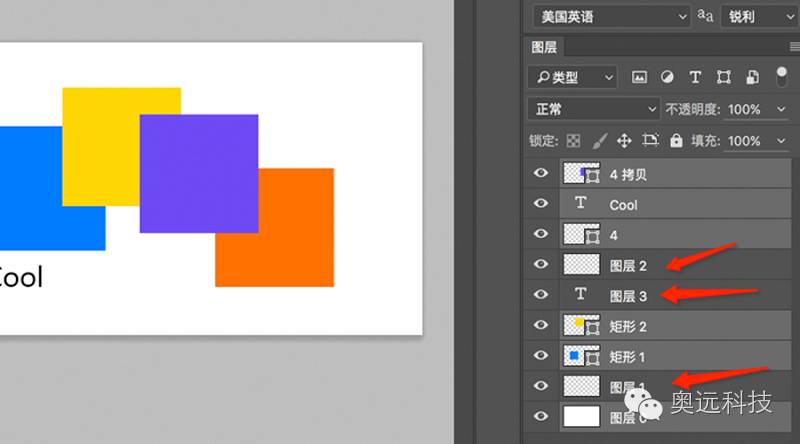Screen dimensions: 800x444
Task: Select the 矩形 1 layer row
Action: pos(674,356)
